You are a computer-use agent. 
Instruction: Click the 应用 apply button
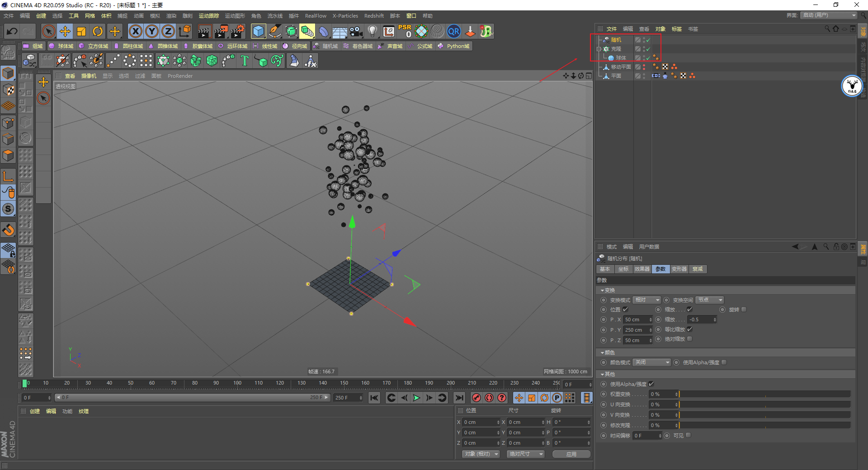click(x=571, y=454)
